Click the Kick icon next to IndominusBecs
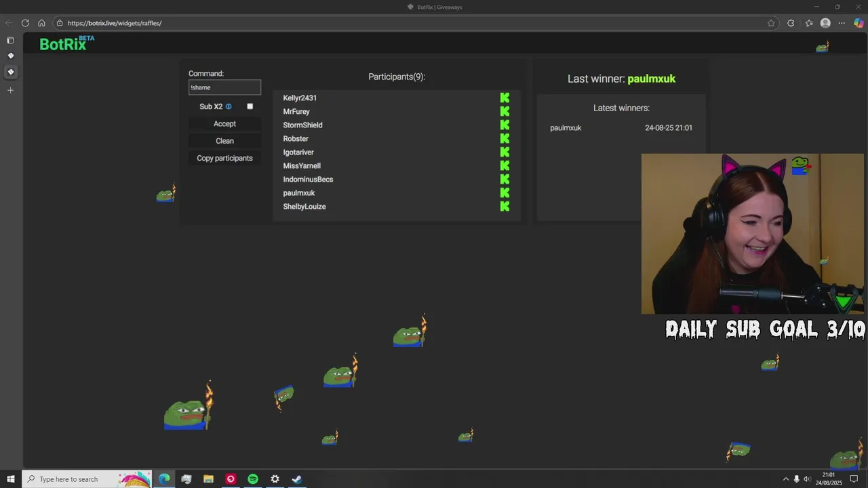The width and height of the screenshot is (868, 488). 505,179
